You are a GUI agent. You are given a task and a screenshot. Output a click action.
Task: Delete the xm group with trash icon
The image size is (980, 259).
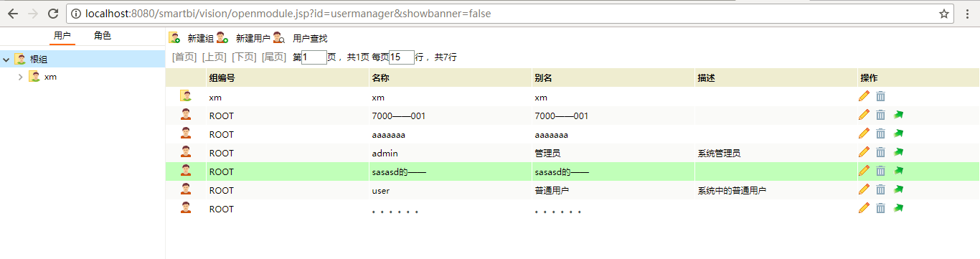[881, 96]
